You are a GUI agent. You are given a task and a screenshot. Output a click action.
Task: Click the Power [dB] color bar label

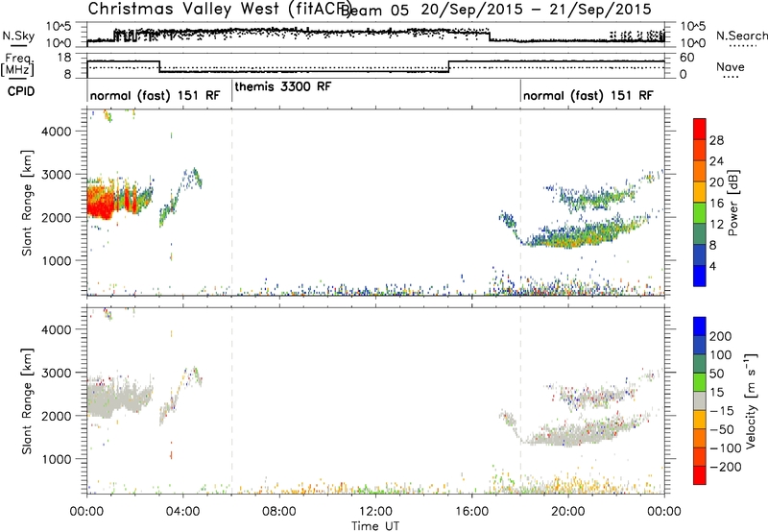click(733, 203)
